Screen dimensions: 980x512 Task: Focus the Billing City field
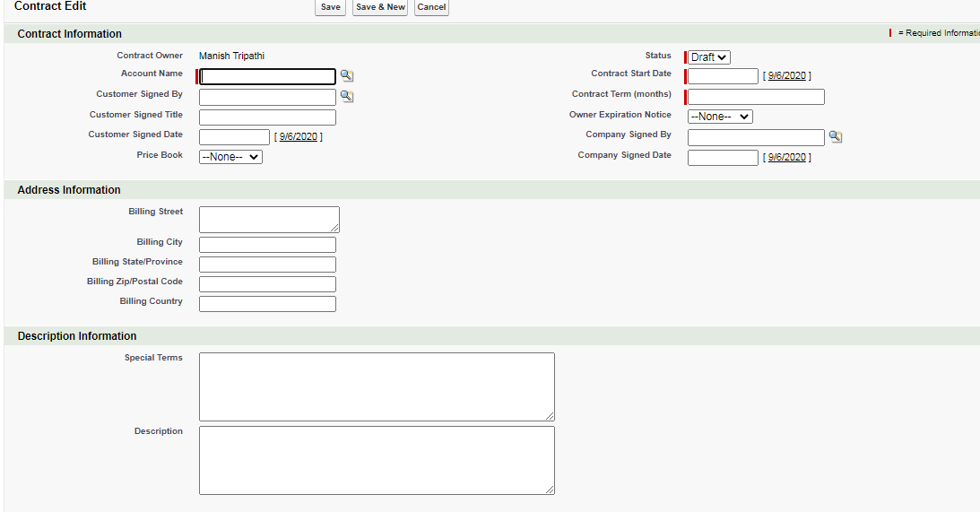pos(267,245)
